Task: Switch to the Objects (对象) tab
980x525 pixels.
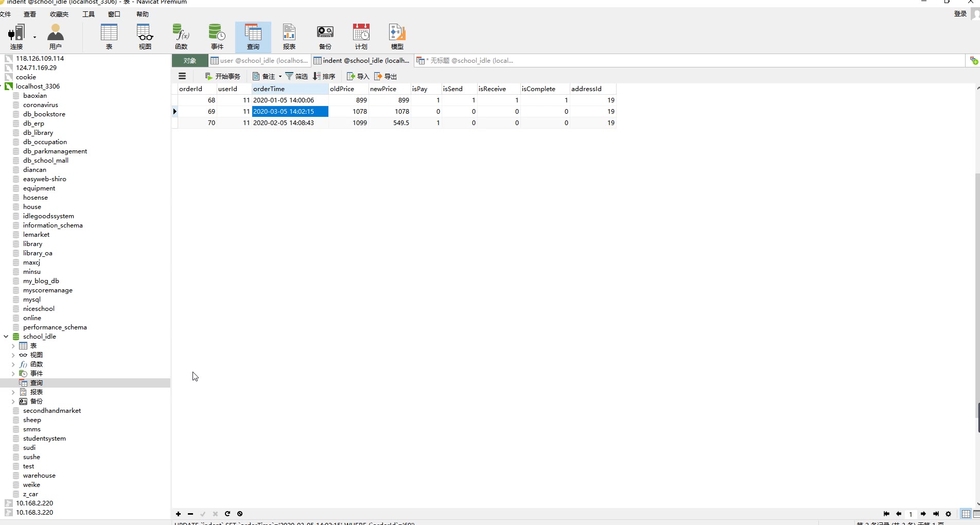Action: pos(190,61)
